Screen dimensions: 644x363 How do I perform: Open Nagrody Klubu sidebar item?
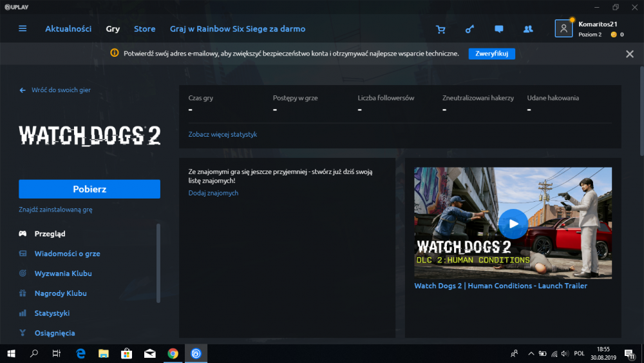(x=61, y=293)
